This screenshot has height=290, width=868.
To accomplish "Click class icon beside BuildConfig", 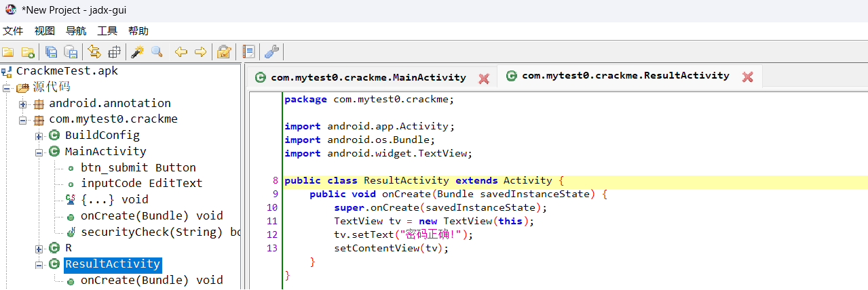I will point(55,136).
